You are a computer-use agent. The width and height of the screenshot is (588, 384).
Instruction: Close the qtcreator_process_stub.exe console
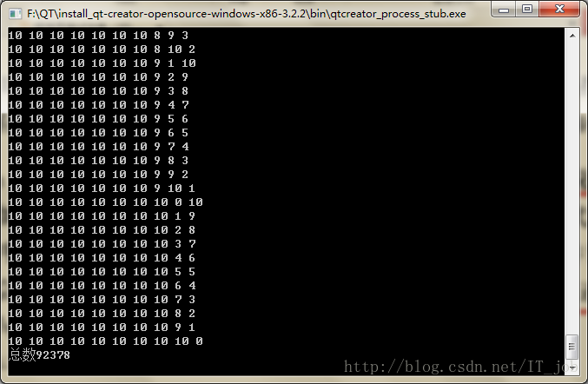point(559,10)
